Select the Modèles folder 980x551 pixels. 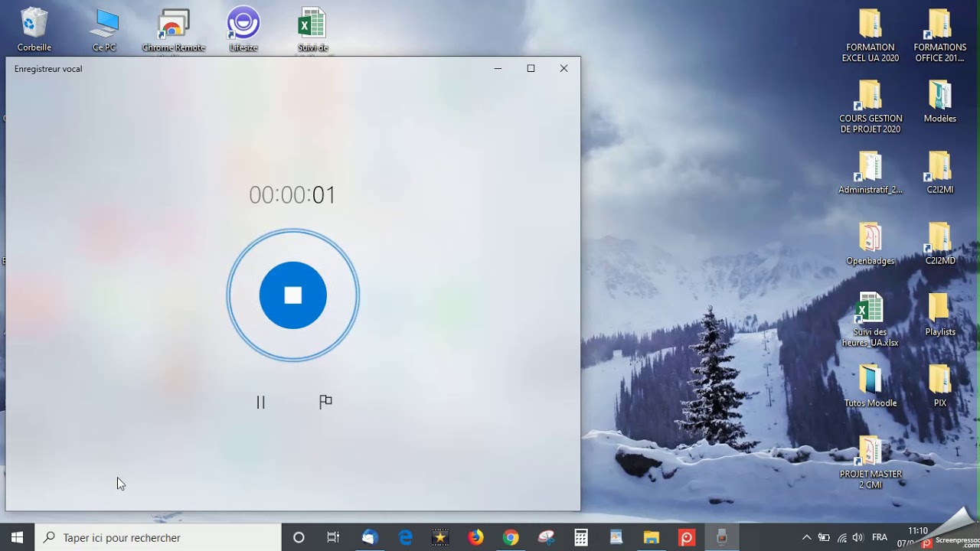(x=939, y=101)
